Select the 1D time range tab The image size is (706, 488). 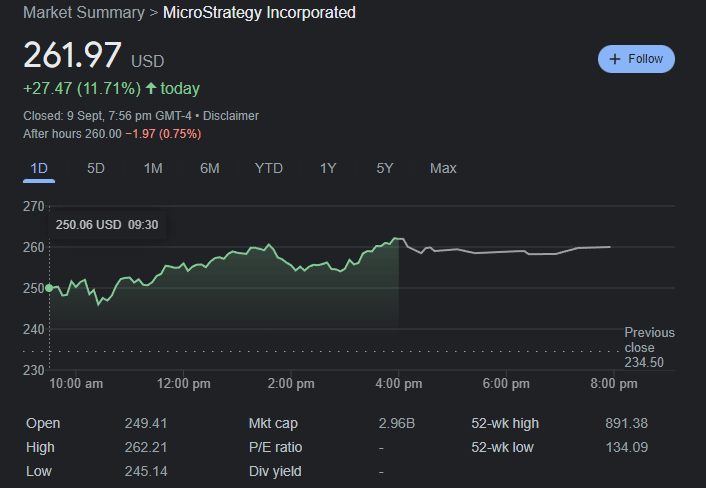point(39,168)
